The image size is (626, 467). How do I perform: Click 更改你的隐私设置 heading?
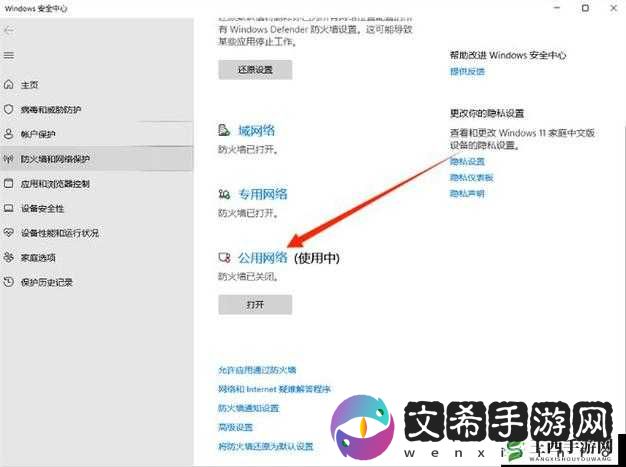pyautogui.click(x=487, y=113)
